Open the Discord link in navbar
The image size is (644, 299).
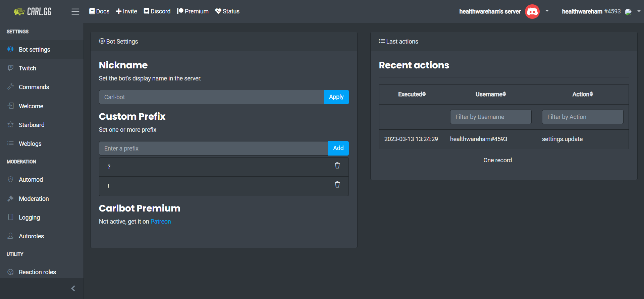pyautogui.click(x=157, y=11)
